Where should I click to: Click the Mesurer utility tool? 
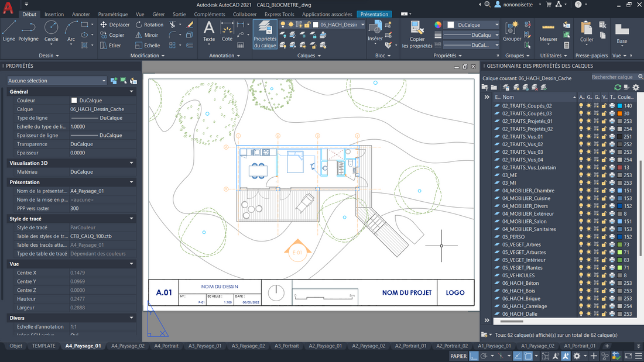(548, 32)
